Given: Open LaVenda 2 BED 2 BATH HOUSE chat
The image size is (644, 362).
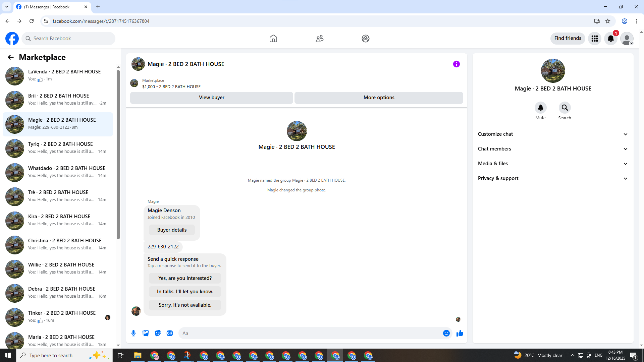Looking at the screenshot, I should click(58, 76).
